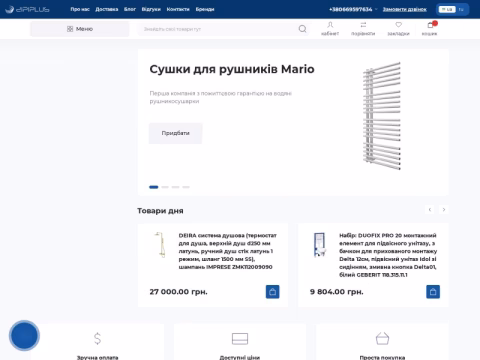Open the Блог page

pyautogui.click(x=130, y=9)
